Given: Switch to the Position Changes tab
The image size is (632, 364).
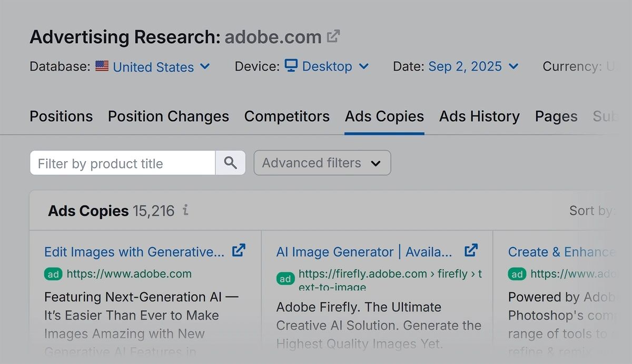Looking at the screenshot, I should coord(169,116).
